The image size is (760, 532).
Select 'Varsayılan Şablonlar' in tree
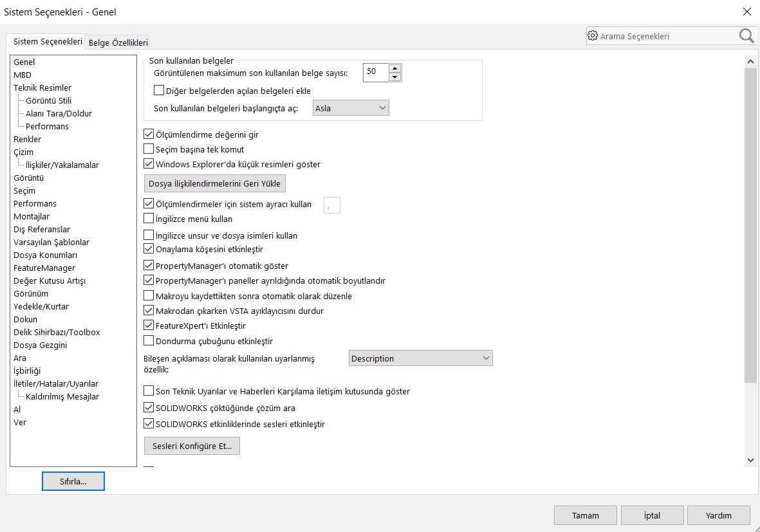(51, 243)
